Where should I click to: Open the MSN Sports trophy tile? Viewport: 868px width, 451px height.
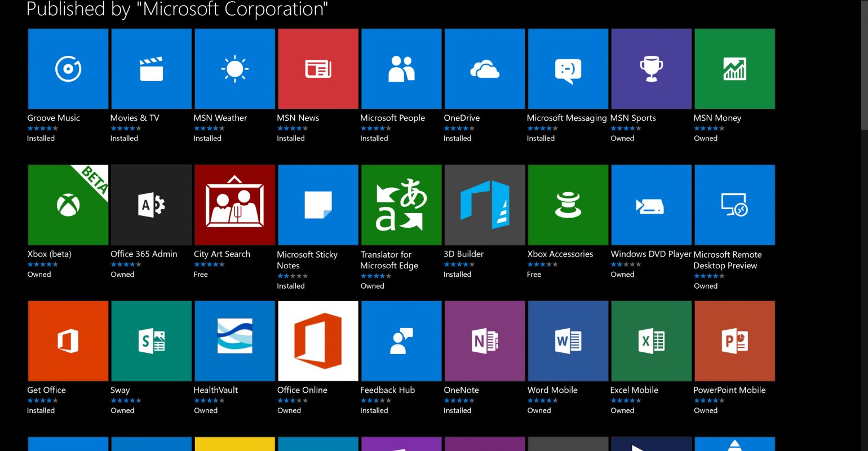651,69
